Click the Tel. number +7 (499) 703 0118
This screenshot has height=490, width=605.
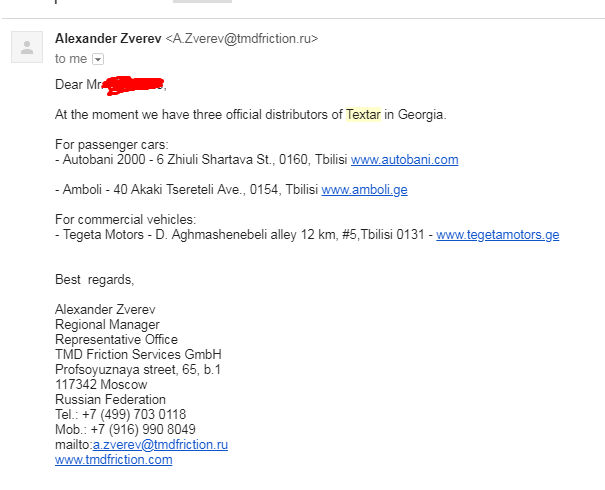(134, 415)
